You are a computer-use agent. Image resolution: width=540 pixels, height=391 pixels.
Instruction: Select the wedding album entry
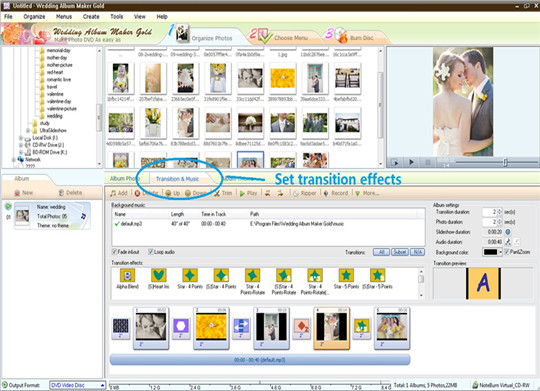pyautogui.click(x=52, y=216)
